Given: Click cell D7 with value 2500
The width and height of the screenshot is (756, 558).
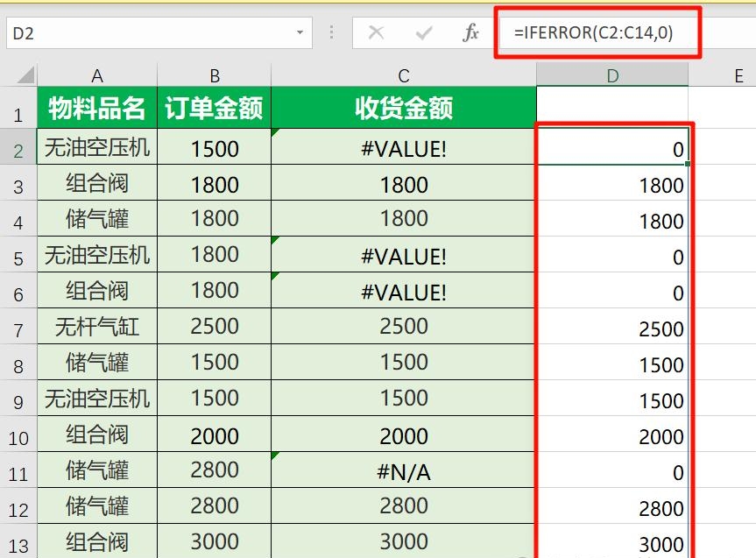Looking at the screenshot, I should tap(612, 327).
